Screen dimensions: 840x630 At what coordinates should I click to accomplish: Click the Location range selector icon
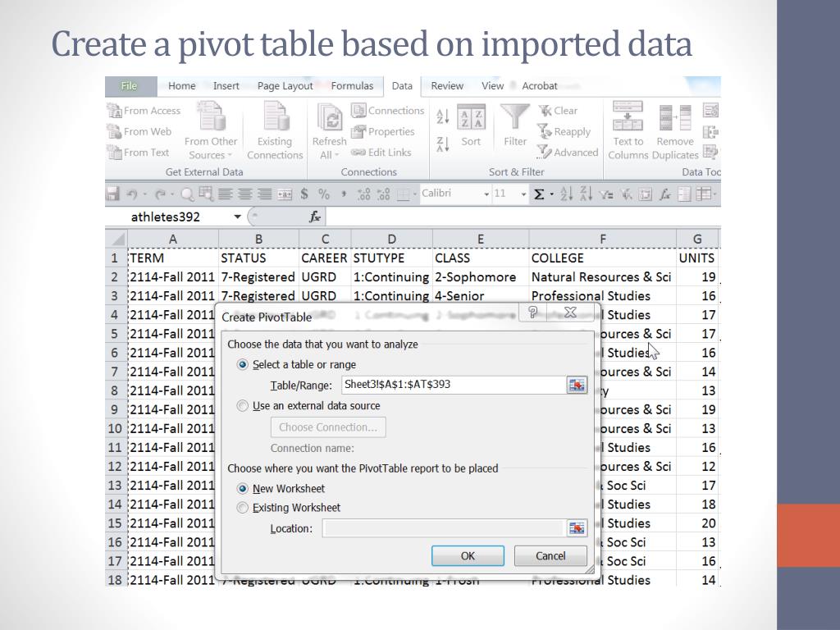[x=577, y=528]
